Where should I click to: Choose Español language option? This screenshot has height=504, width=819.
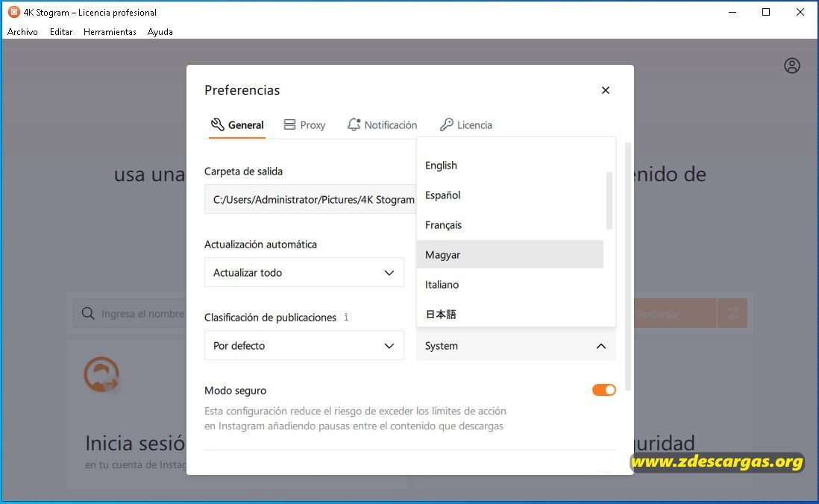click(509, 195)
